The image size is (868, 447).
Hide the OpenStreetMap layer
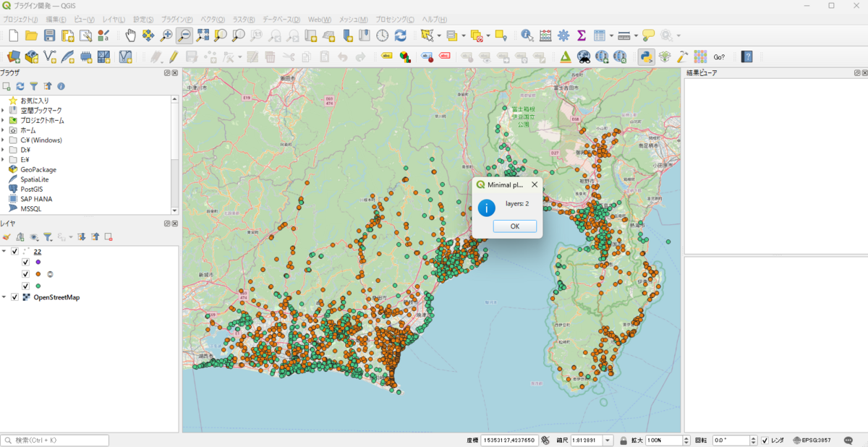click(14, 297)
